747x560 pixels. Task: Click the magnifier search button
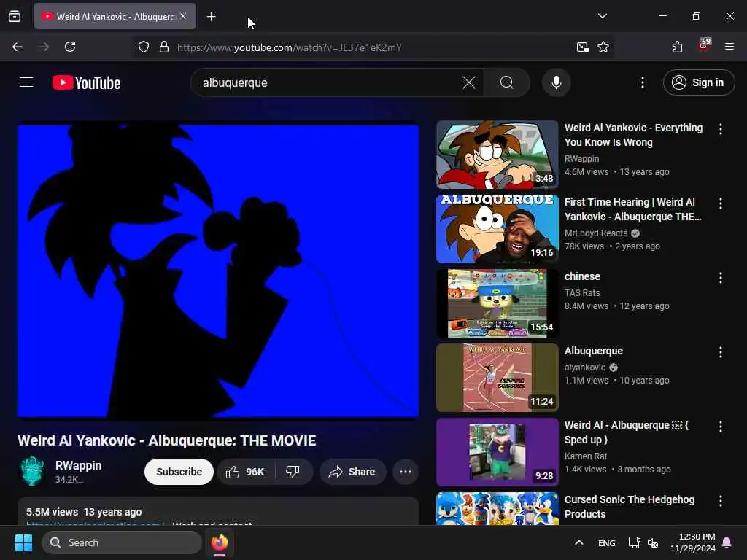click(507, 82)
